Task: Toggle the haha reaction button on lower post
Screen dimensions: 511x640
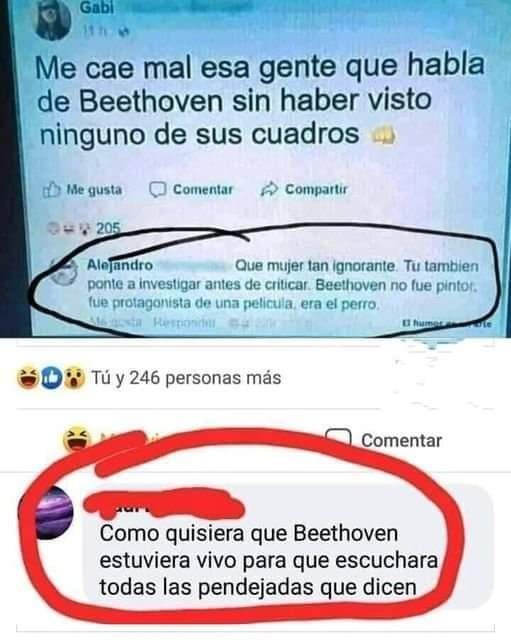Action: coord(77,439)
